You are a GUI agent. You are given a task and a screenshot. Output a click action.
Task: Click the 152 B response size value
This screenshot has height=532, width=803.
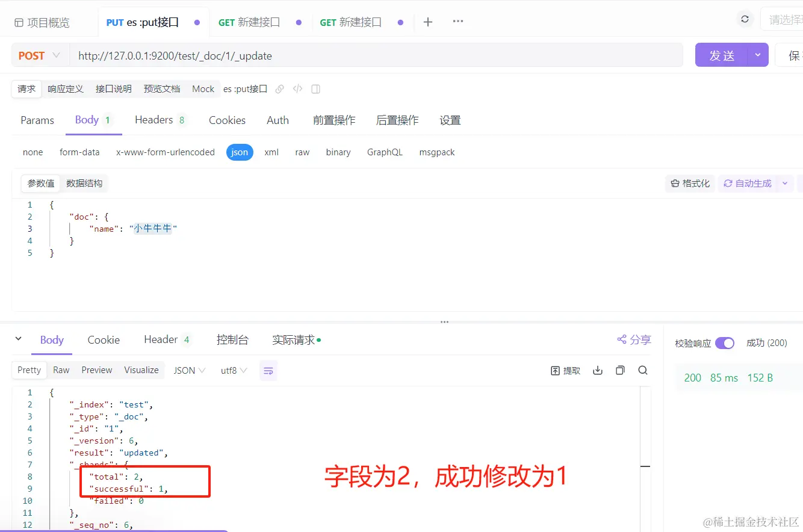(760, 378)
